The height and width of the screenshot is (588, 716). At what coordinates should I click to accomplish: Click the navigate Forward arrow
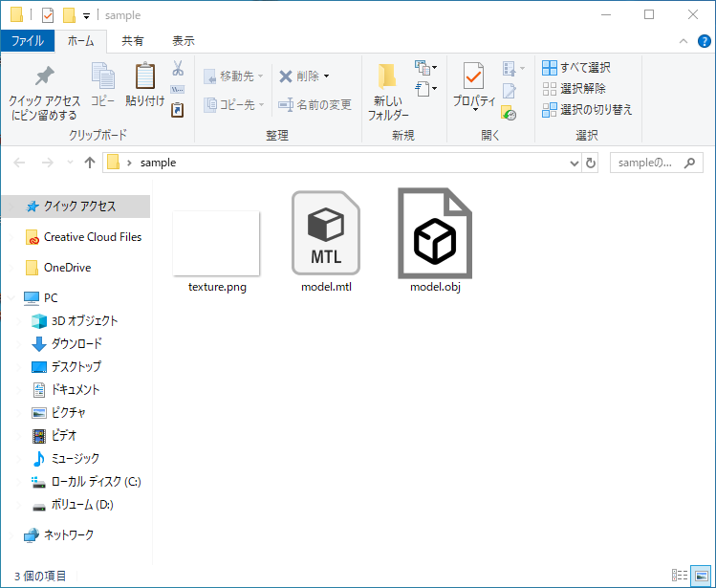[x=48, y=163]
